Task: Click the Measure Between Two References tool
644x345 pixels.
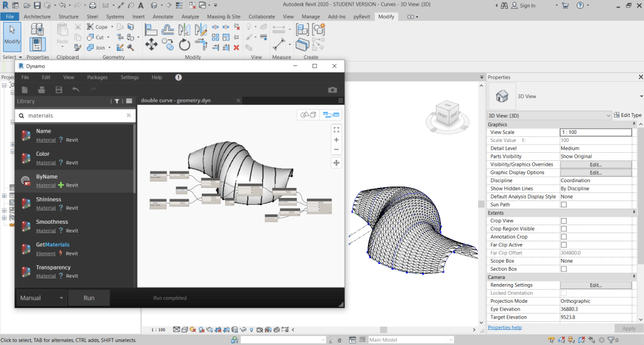Action: pyautogui.click(x=279, y=29)
